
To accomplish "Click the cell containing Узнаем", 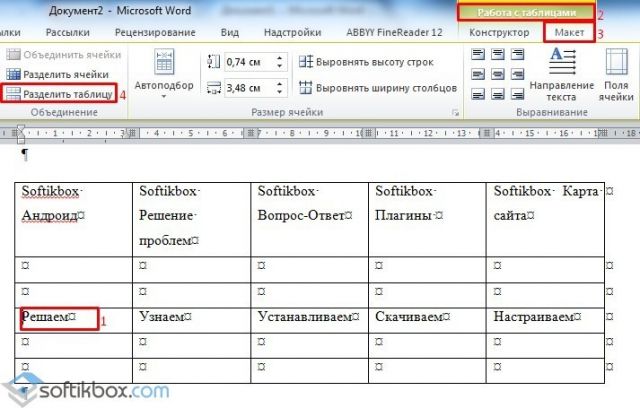I will [x=191, y=320].
